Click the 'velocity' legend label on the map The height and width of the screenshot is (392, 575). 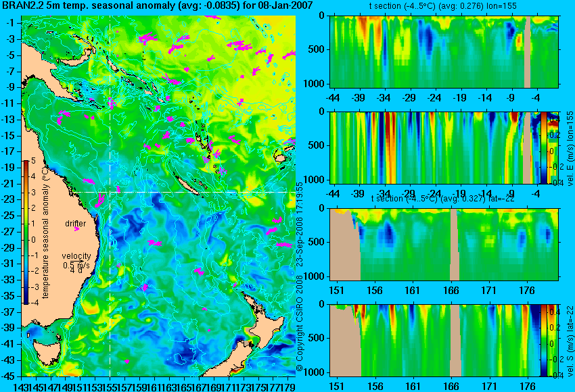(76, 256)
